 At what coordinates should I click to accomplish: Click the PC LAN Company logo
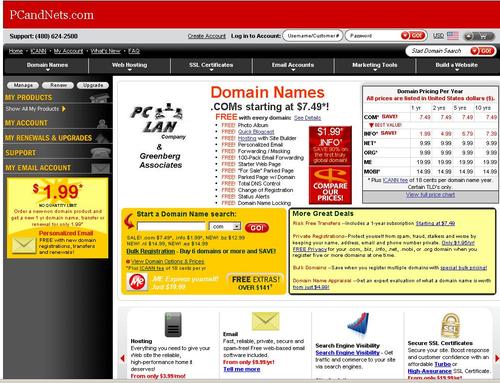(x=157, y=121)
